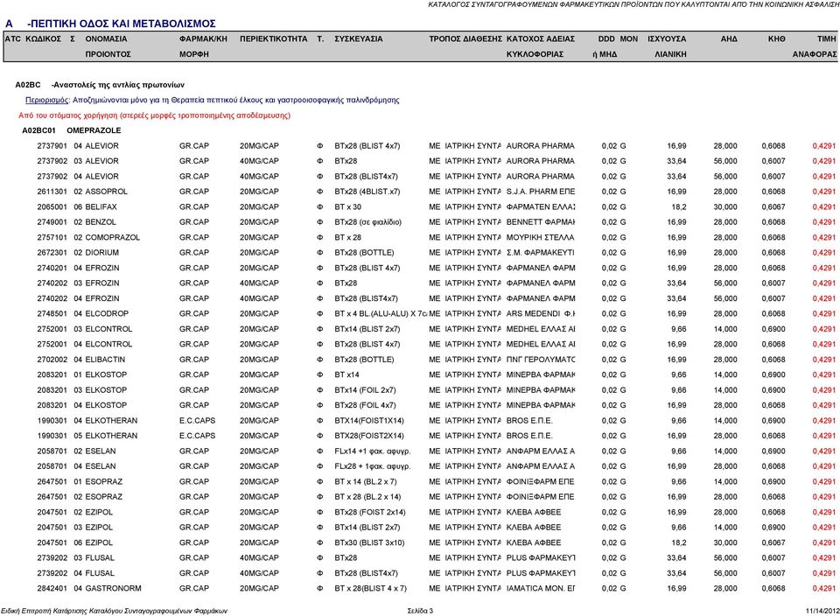Click the ΤΙΜΗ ΑΝΑΦΟΡΑΣ column header
Screen dimensions: 840x616
[815, 46]
